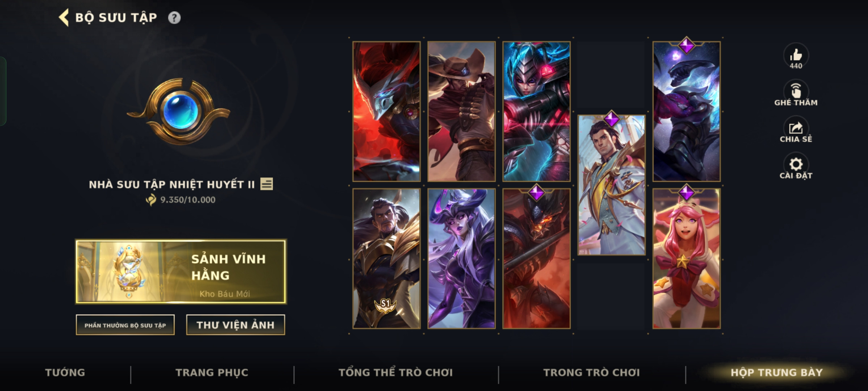Tap the thumbs-up like icon

796,56
